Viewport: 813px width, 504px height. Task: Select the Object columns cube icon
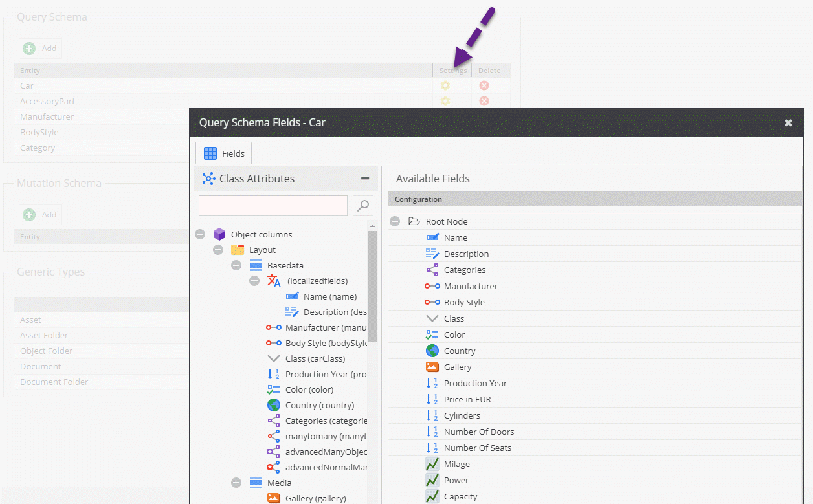coord(219,234)
